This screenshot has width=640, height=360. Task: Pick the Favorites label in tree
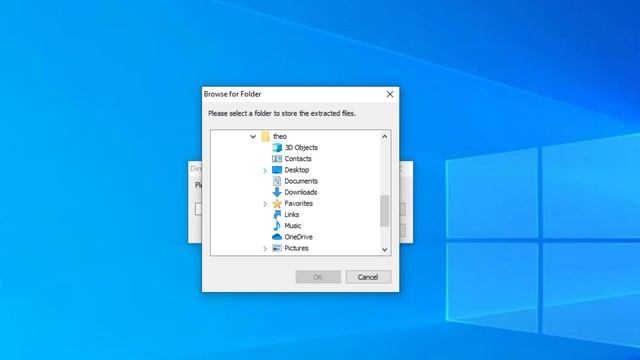click(299, 203)
